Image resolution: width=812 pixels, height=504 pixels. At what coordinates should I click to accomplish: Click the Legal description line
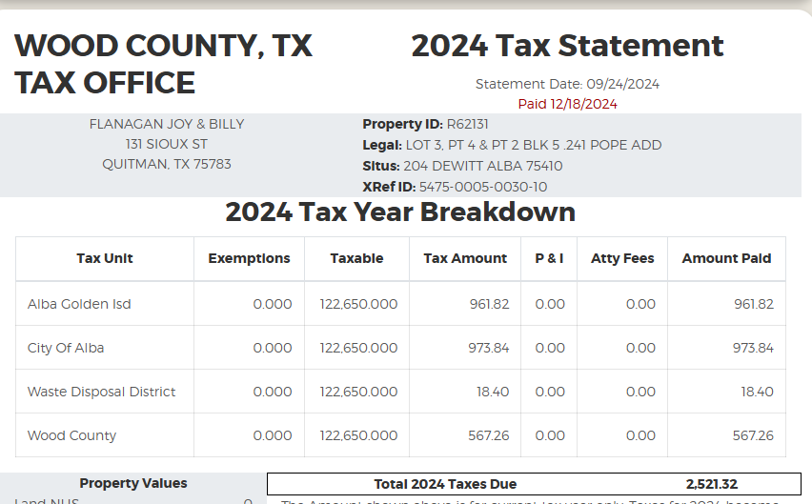tap(512, 145)
